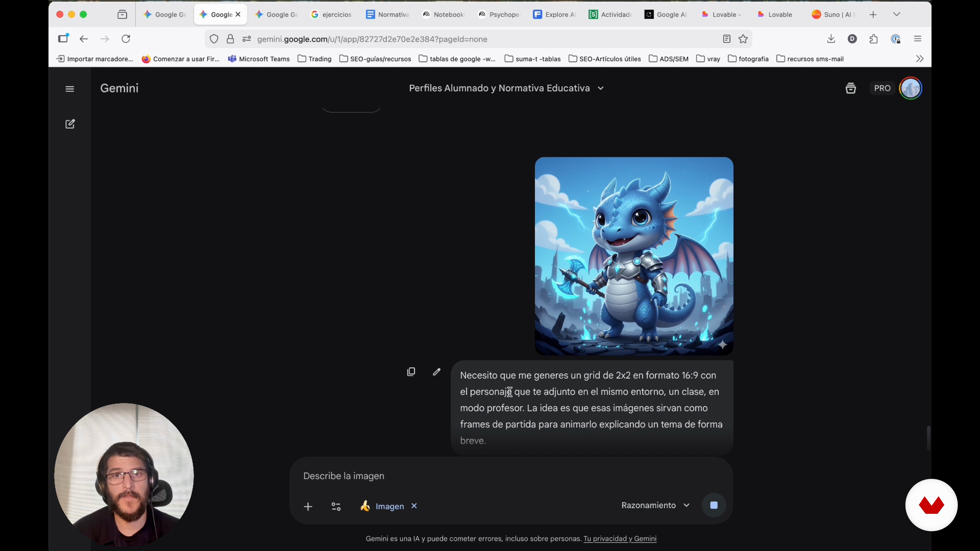The width and height of the screenshot is (980, 551).
Task: Switch to the Explore AI tab
Action: click(555, 15)
